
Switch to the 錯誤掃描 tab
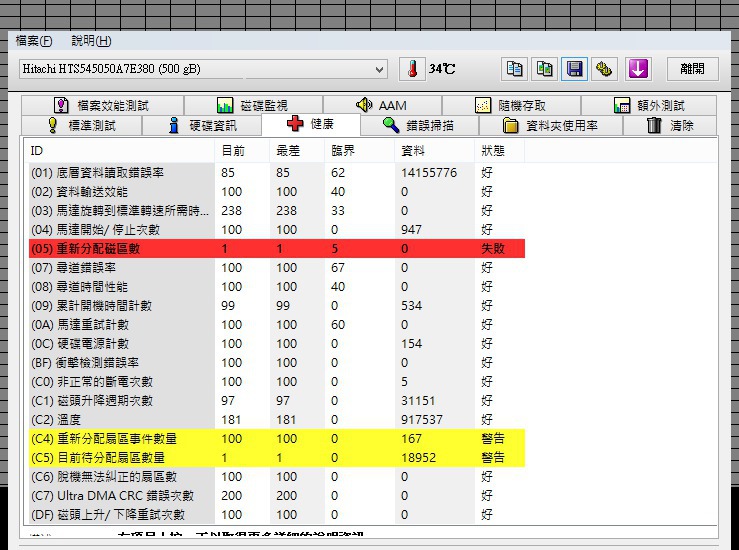419,125
